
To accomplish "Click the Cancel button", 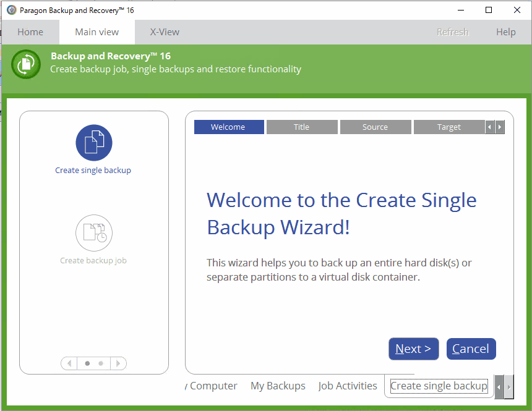I will (471, 349).
